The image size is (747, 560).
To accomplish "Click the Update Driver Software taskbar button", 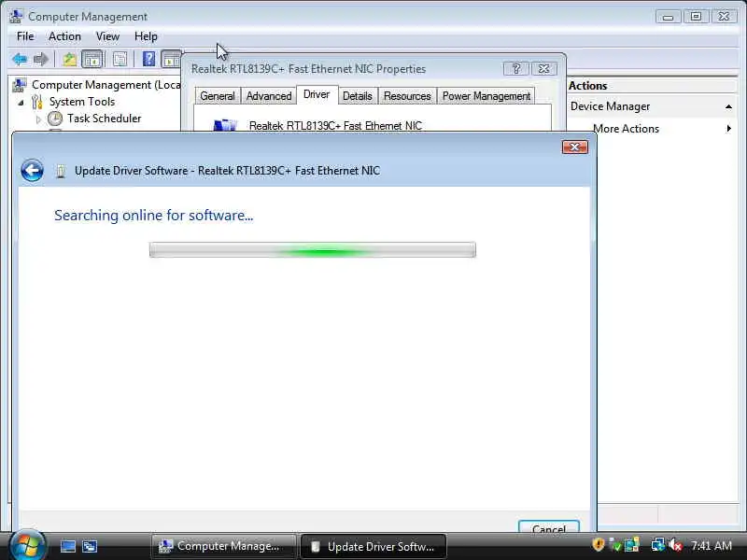I will 373,546.
